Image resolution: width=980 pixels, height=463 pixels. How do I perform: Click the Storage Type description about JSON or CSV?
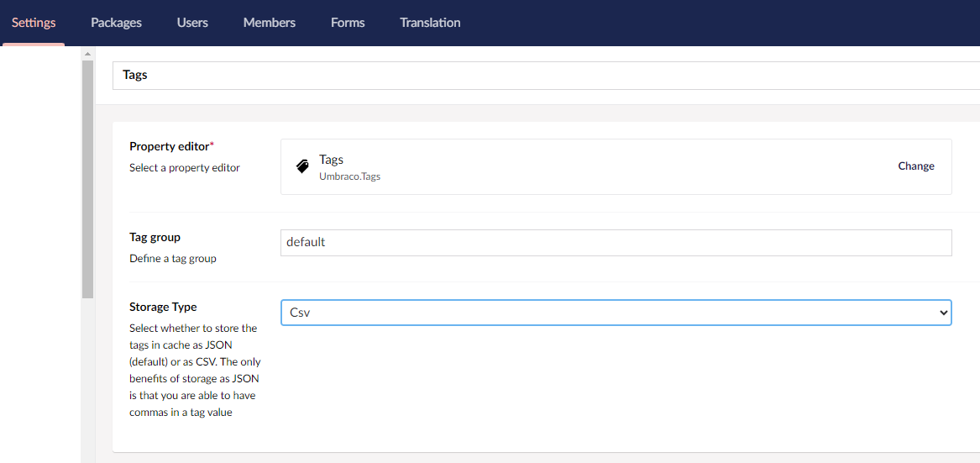point(195,371)
